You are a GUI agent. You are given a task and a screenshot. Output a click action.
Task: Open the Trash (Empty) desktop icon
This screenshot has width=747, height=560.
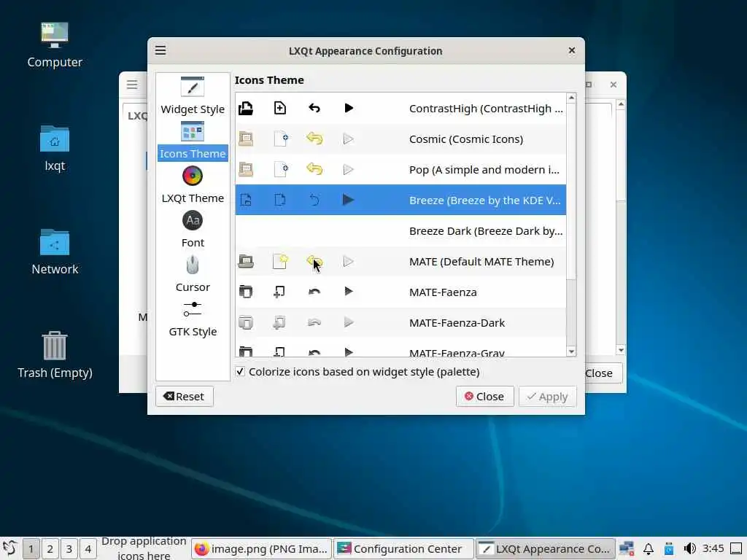click(55, 355)
